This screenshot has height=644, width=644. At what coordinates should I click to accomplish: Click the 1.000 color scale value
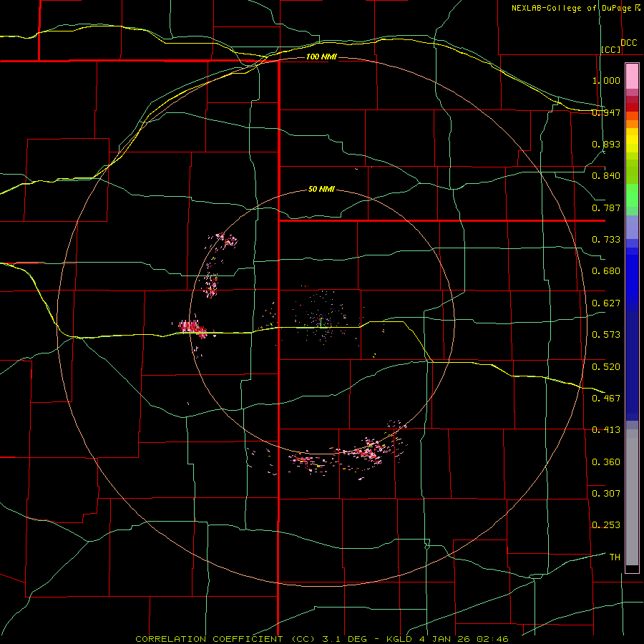point(606,80)
